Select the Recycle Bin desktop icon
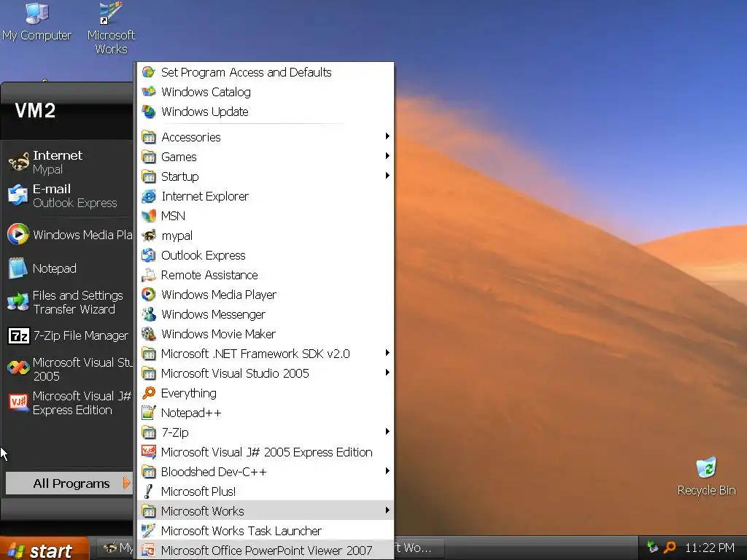The image size is (747, 560). (706, 467)
